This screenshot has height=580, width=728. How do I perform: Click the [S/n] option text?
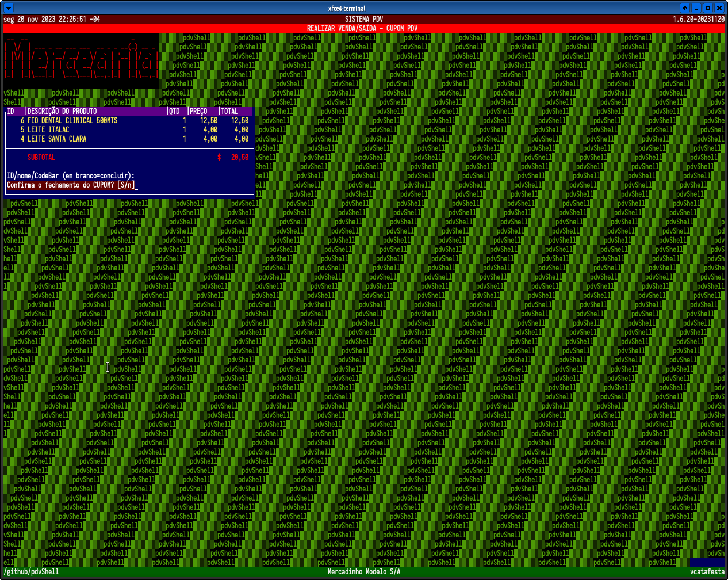[126, 185]
